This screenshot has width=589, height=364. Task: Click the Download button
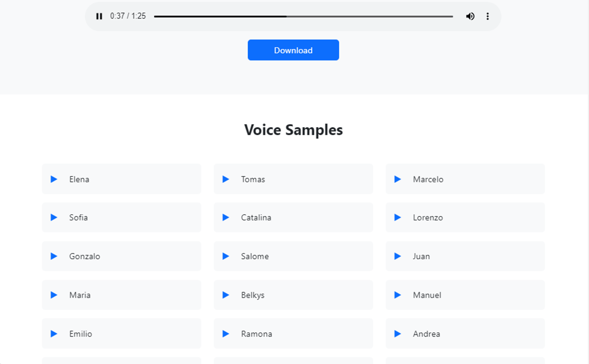293,50
